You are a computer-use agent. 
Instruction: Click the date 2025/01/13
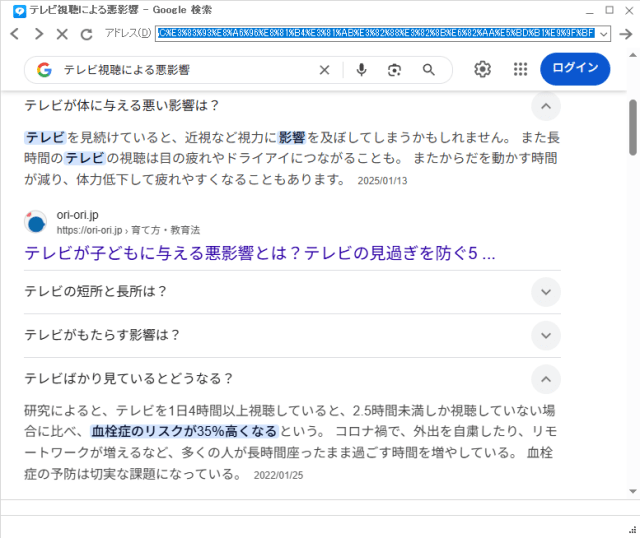pos(382,181)
